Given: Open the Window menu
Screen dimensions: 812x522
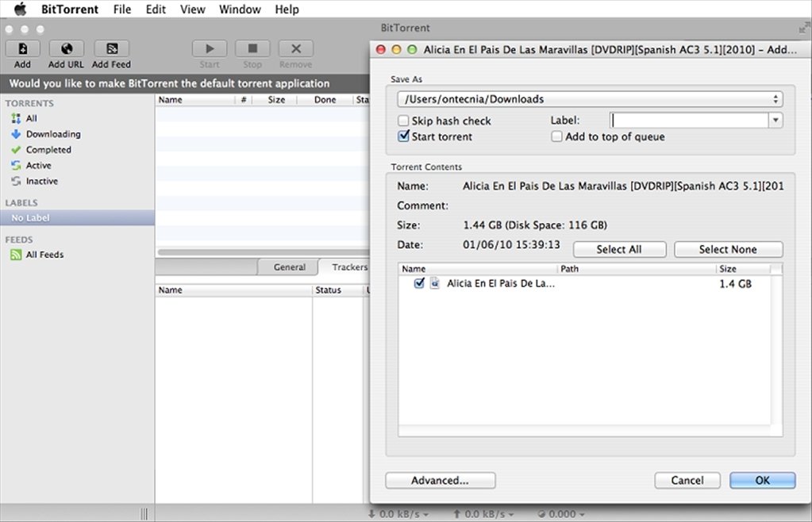Looking at the screenshot, I should 240,10.
